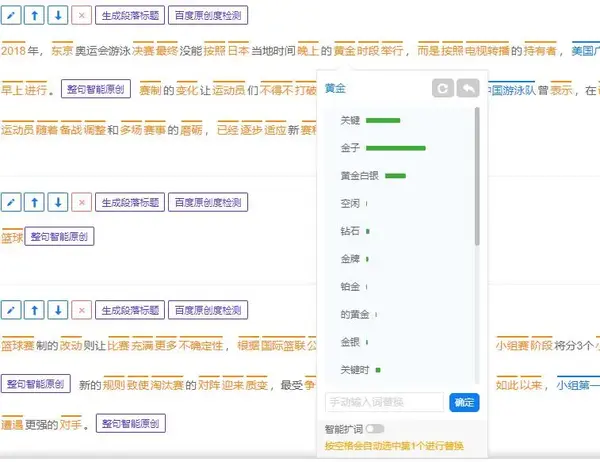Choose 金子 as replacement word
This screenshot has height=462, width=600.
[350, 148]
